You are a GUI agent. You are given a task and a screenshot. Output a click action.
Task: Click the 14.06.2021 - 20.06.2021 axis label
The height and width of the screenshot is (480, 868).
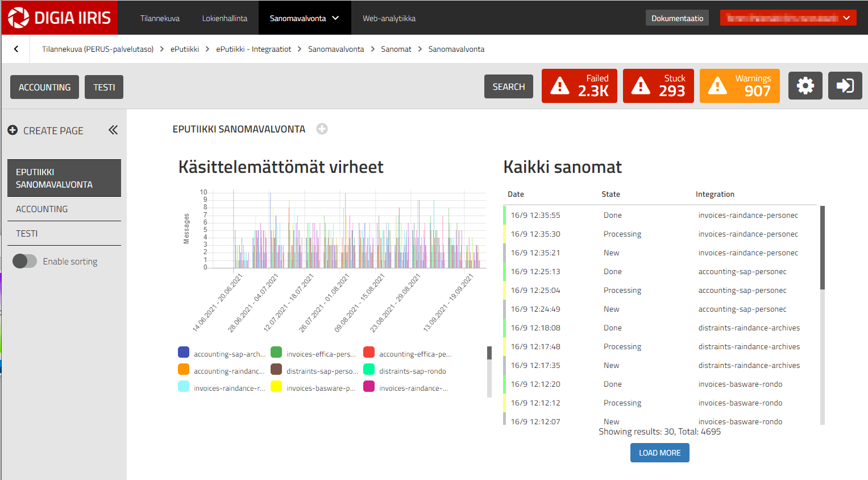(218, 303)
